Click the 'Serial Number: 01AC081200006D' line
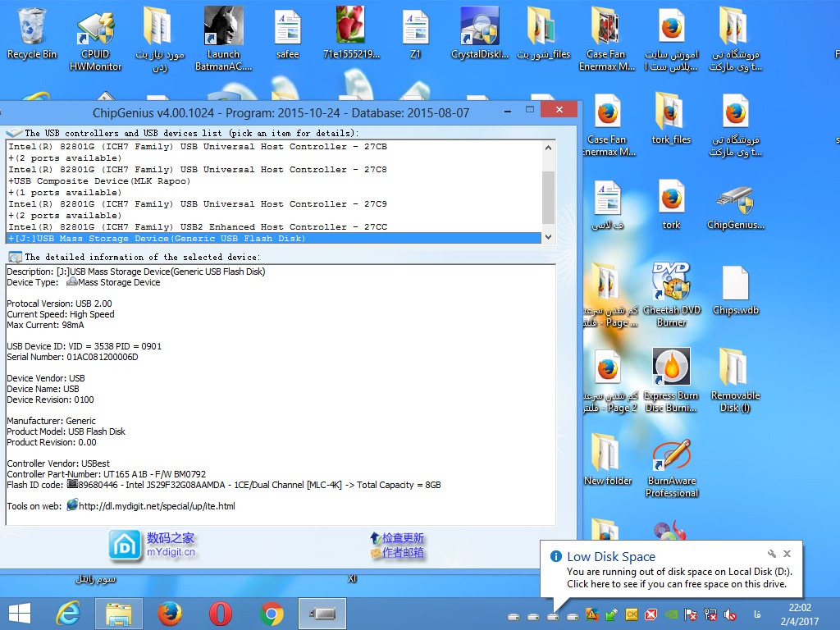 click(x=72, y=358)
